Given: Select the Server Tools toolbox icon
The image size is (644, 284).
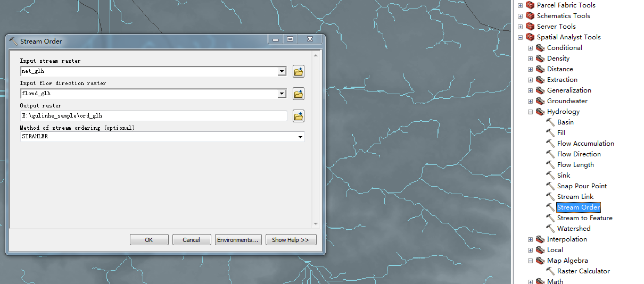Looking at the screenshot, I should (530, 27).
